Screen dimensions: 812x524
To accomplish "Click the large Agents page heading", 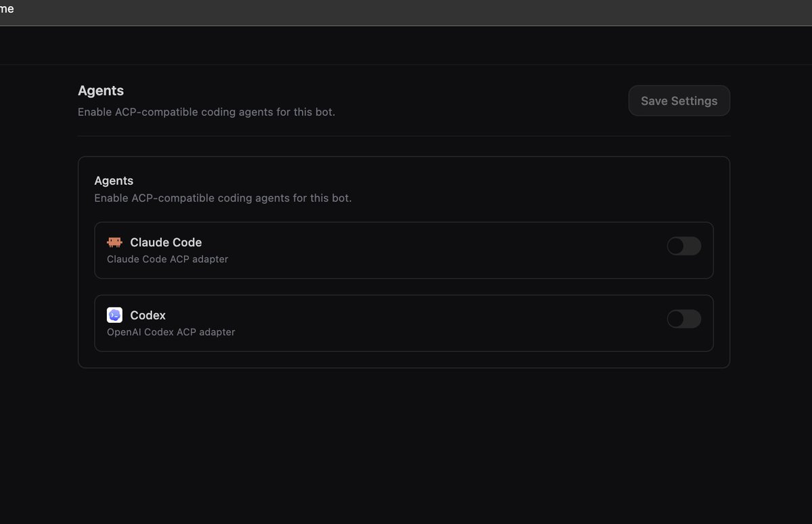I will (101, 91).
